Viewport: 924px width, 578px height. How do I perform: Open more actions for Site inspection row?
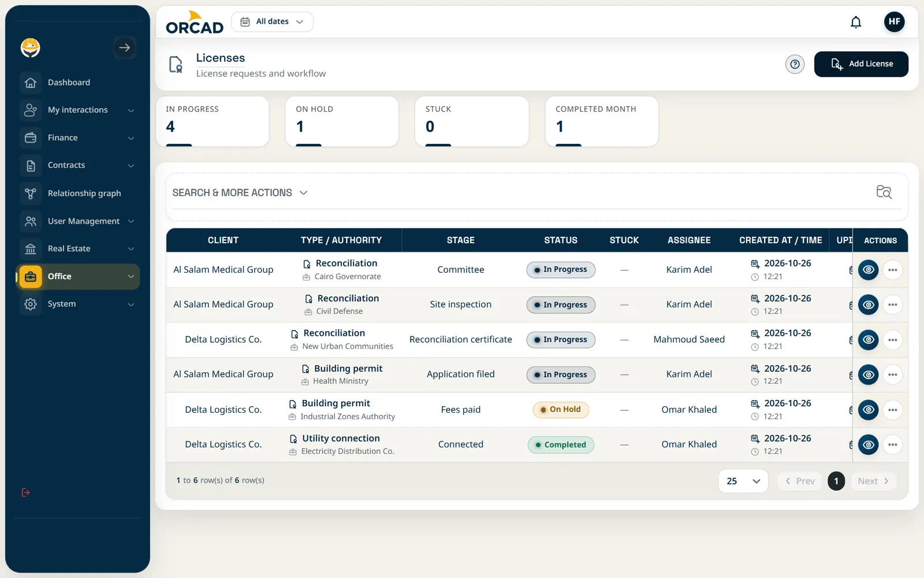coord(892,305)
